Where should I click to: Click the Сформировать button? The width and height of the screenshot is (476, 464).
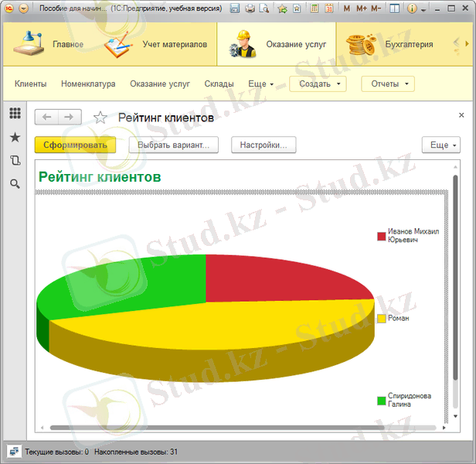75,145
